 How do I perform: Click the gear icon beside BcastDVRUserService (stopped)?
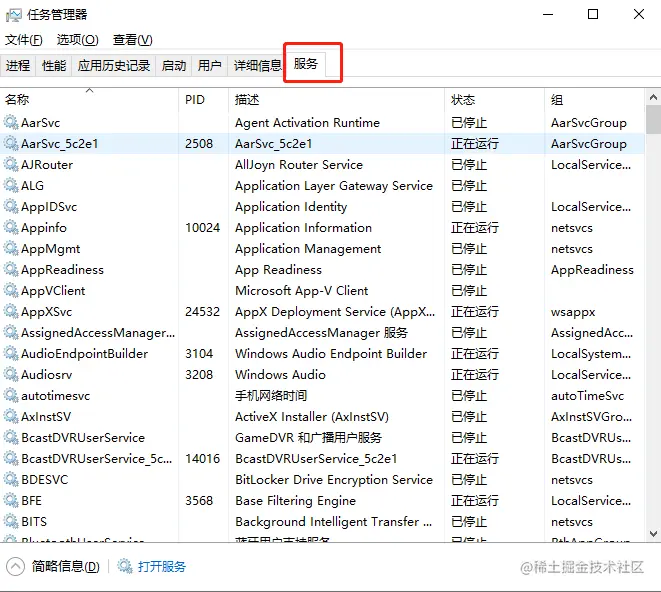coord(11,438)
